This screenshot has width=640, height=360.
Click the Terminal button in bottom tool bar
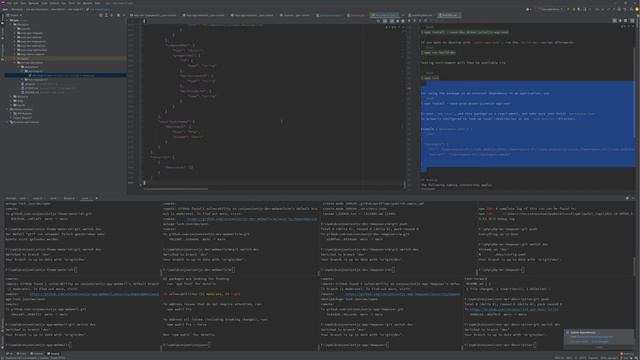pyautogui.click(x=53, y=354)
